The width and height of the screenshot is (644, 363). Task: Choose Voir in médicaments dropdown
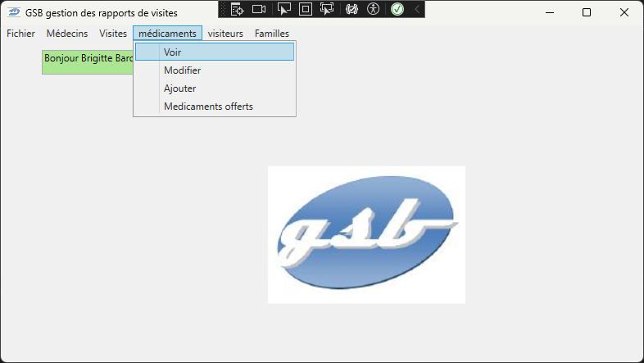215,52
